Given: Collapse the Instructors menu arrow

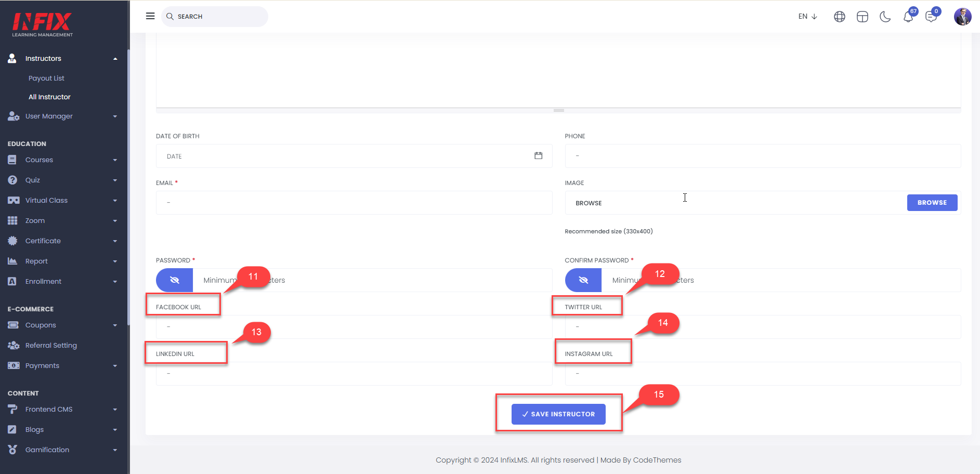Looking at the screenshot, I should [115, 59].
